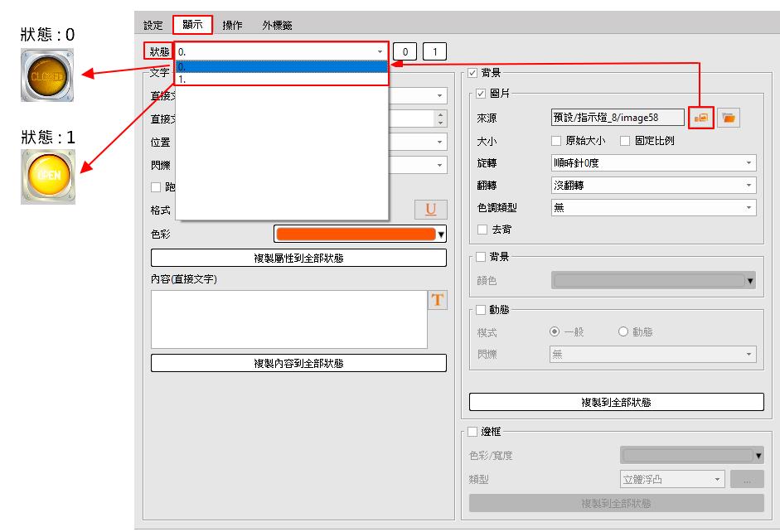Open the 色調類型 dropdown

pyautogui.click(x=653, y=208)
